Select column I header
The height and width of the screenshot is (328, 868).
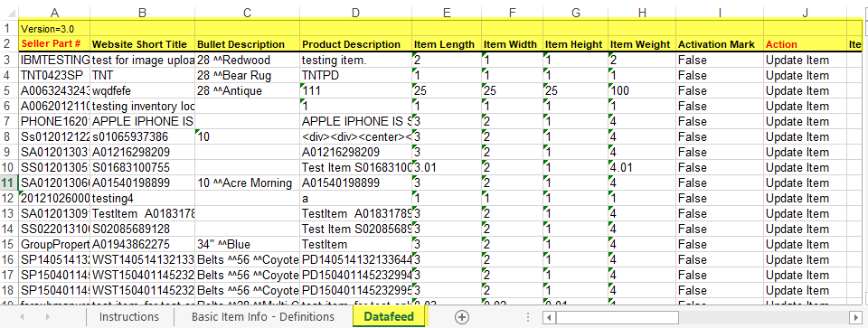click(720, 12)
